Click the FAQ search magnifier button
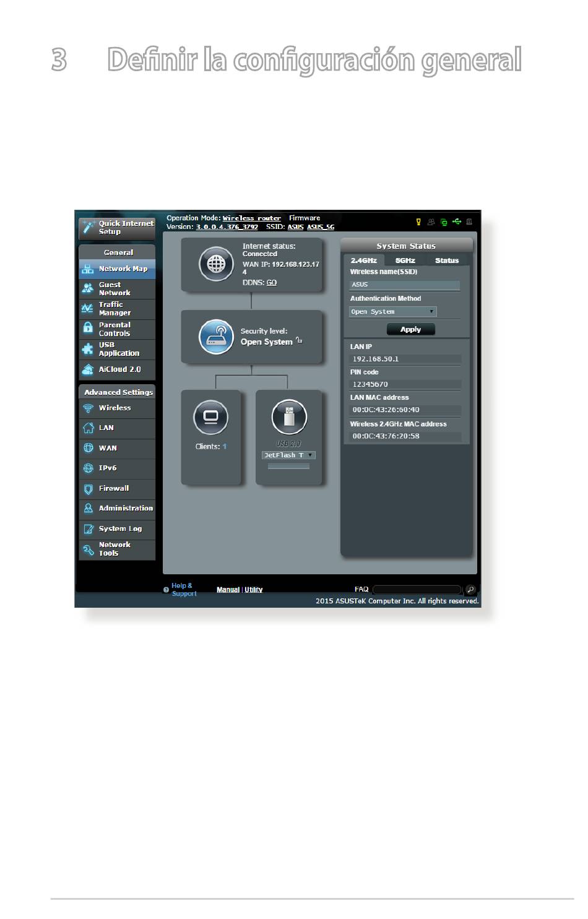The height and width of the screenshot is (919, 588). [x=470, y=590]
